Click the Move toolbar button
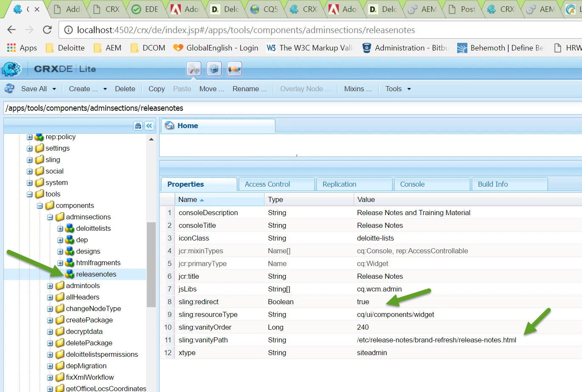This screenshot has width=582, height=392. click(x=211, y=89)
